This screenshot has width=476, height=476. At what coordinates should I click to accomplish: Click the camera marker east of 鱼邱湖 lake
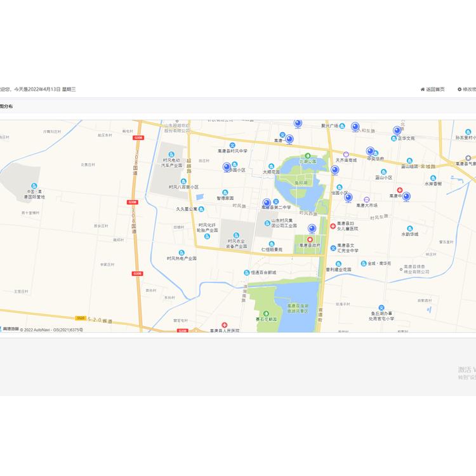335,170
